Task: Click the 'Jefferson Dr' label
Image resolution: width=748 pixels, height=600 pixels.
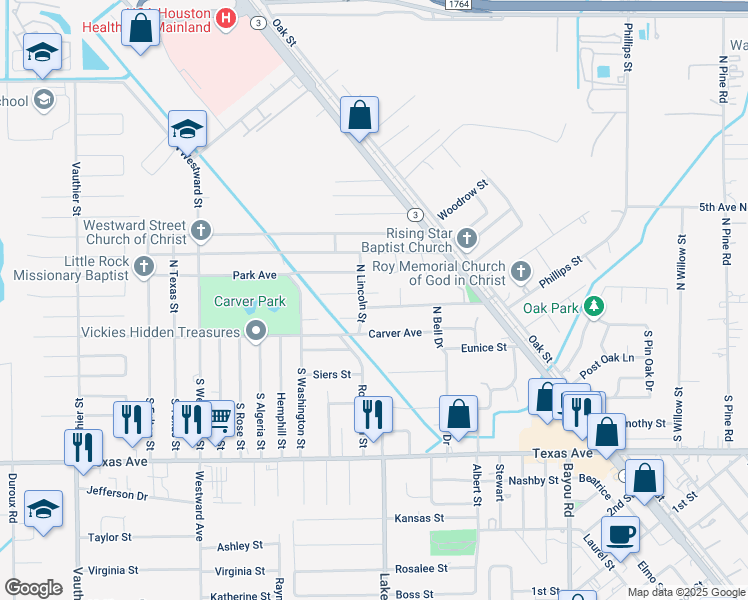Action: coord(117,493)
